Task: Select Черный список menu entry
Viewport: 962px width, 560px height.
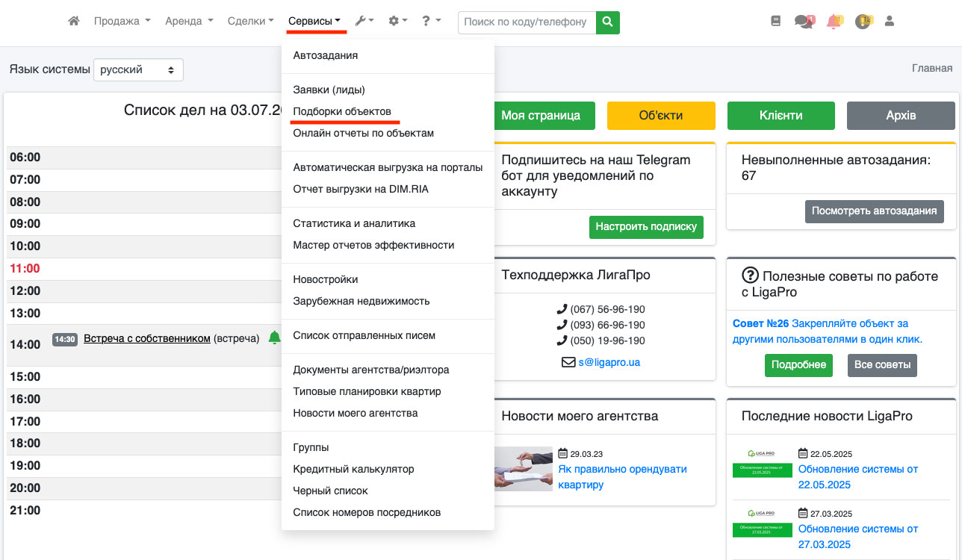Action: (x=330, y=491)
